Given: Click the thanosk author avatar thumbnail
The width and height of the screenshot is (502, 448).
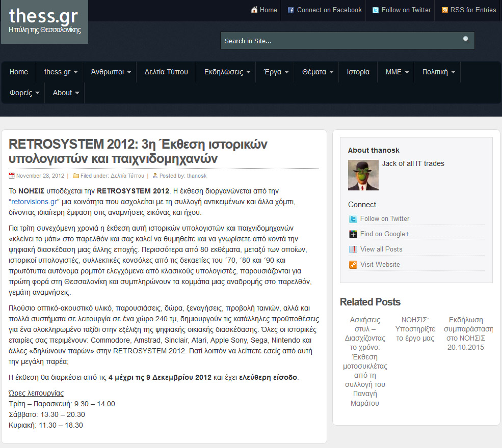Looking at the screenshot, I should (363, 175).
